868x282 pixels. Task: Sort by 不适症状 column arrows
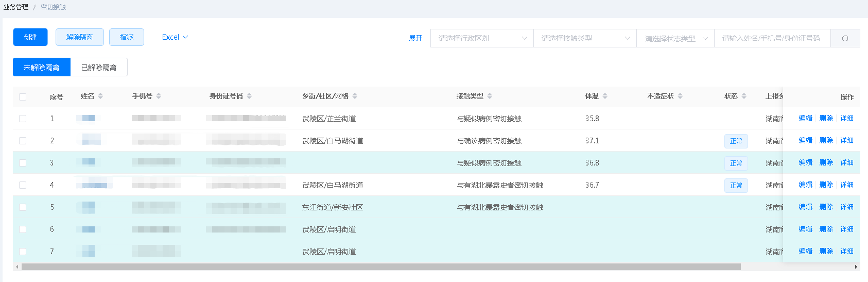[x=680, y=96]
